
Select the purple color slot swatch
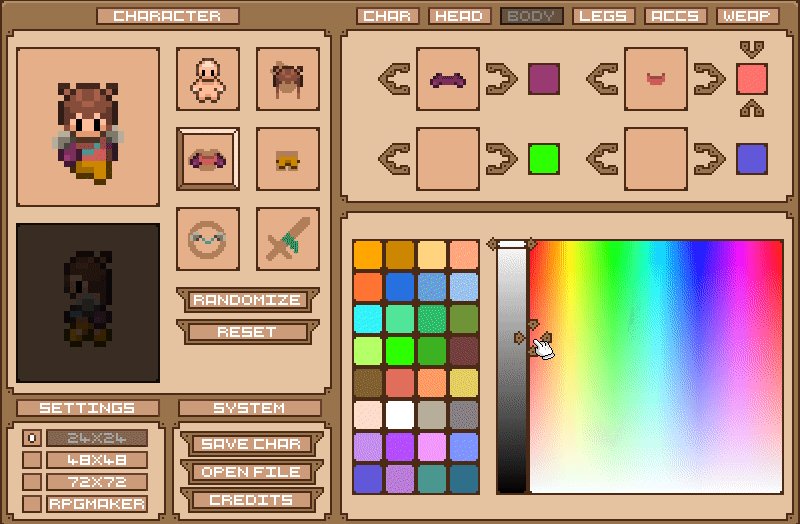544,79
